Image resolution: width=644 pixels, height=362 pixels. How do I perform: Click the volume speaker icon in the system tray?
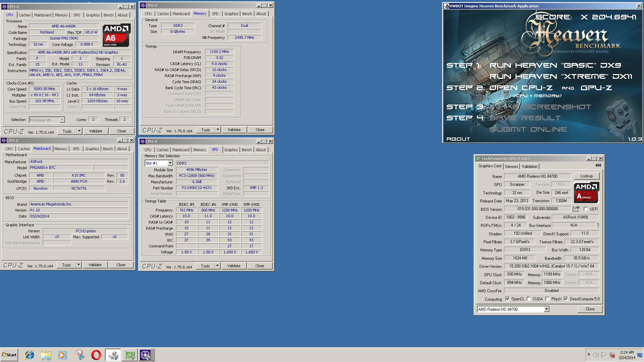[596, 355]
